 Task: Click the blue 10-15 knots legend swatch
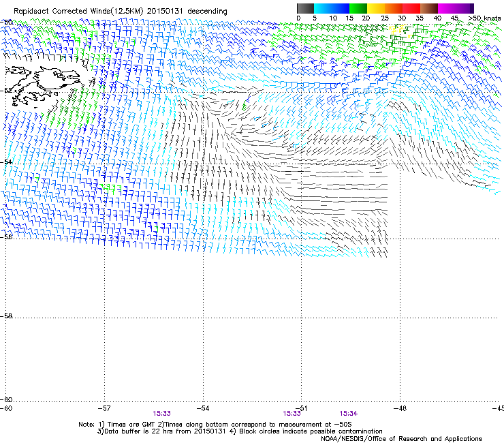[341, 8]
